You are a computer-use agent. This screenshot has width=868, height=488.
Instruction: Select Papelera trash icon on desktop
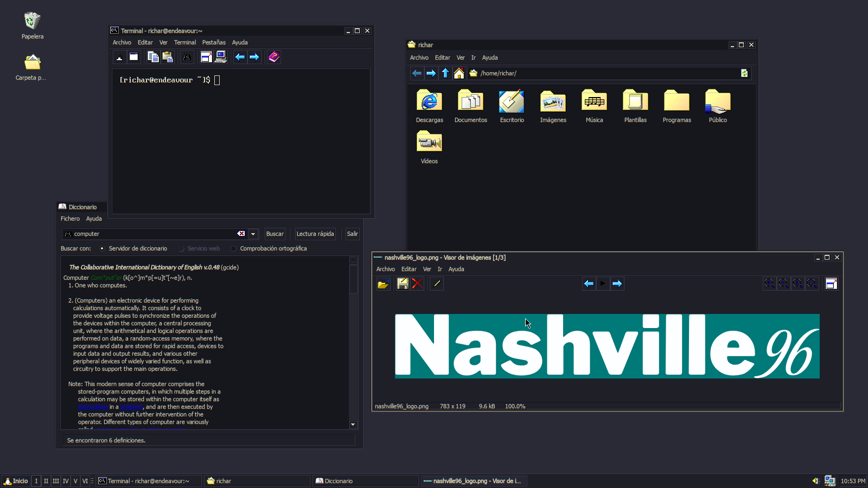pyautogui.click(x=32, y=25)
